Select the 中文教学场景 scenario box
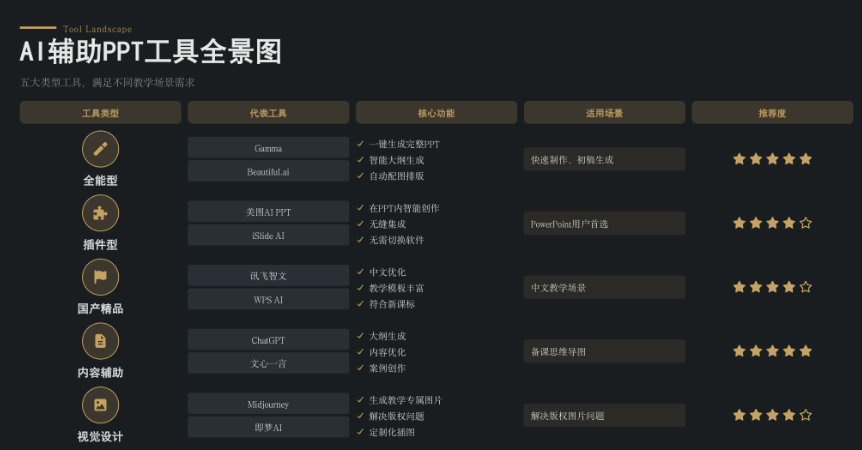The image size is (862, 450). [x=604, y=288]
